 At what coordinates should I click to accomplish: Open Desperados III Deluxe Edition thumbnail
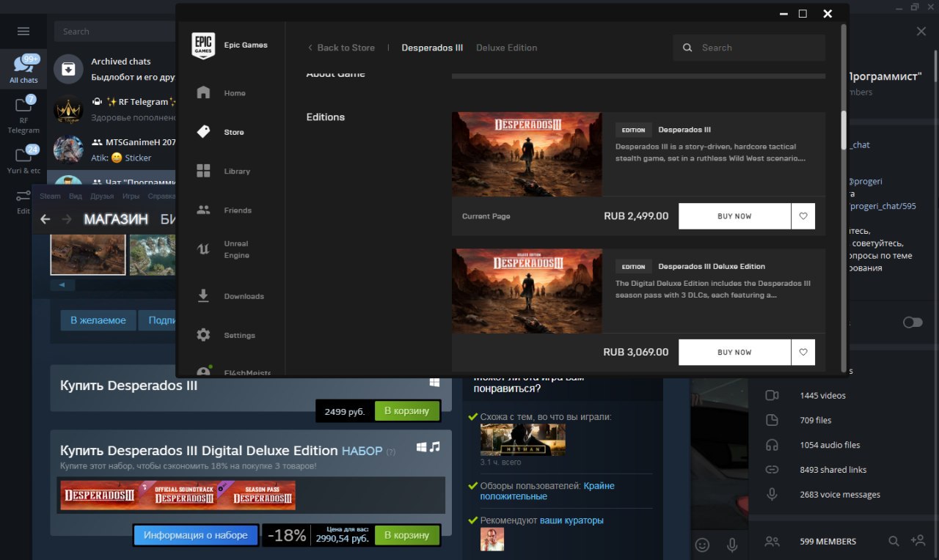click(x=527, y=291)
